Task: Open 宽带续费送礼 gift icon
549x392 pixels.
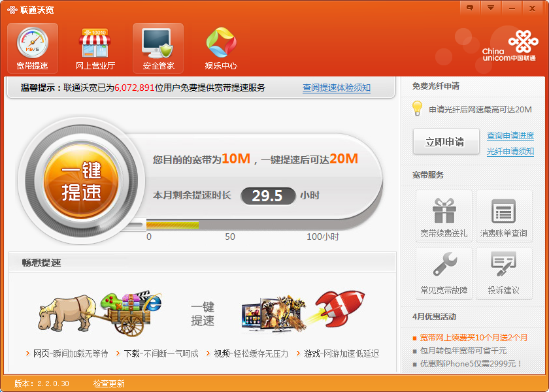Action: (444, 216)
